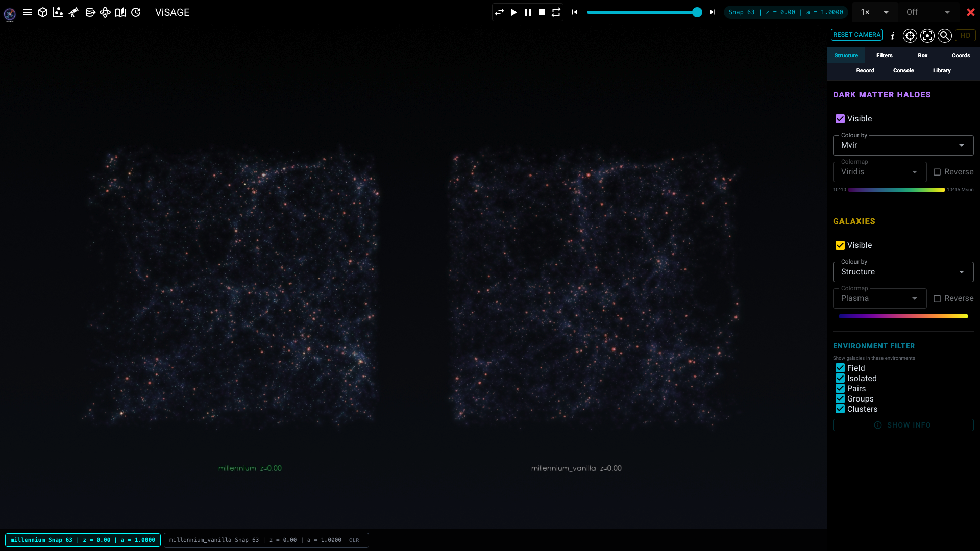Open the 1× playback speed dropdown
Image resolution: width=980 pixels, height=551 pixels.
(x=875, y=12)
